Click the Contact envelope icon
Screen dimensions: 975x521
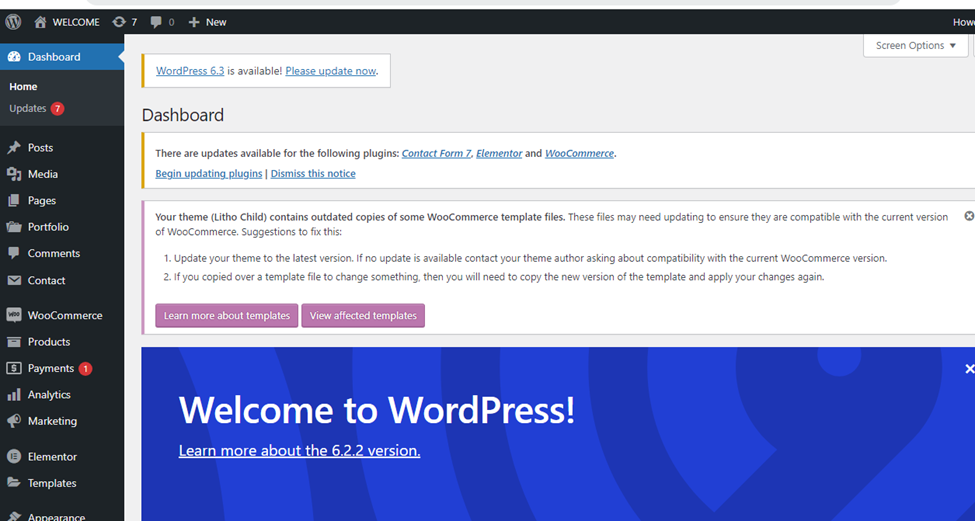(14, 280)
